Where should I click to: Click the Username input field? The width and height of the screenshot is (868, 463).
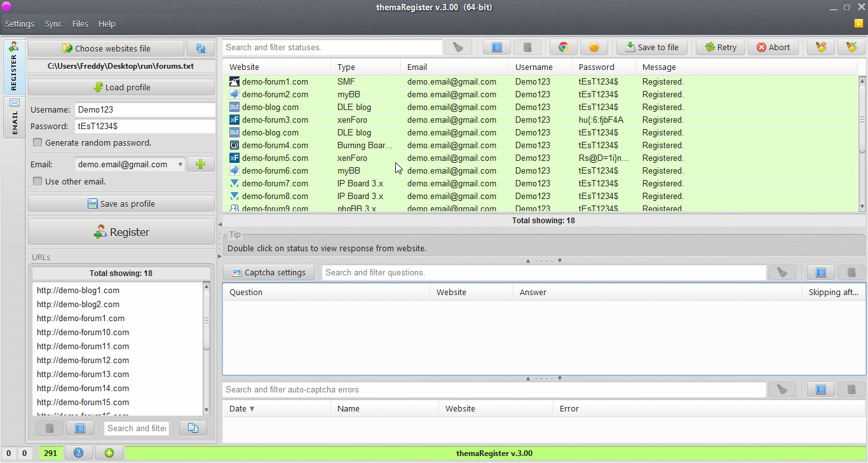point(145,109)
